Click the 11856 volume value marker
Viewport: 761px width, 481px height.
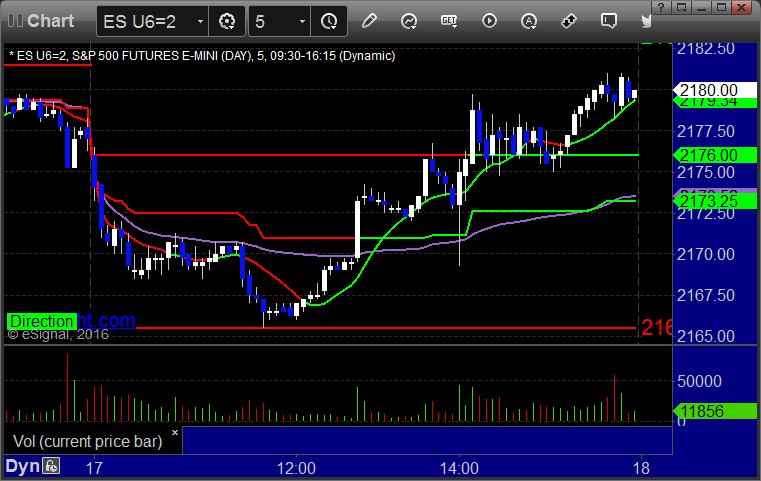pyautogui.click(x=714, y=411)
